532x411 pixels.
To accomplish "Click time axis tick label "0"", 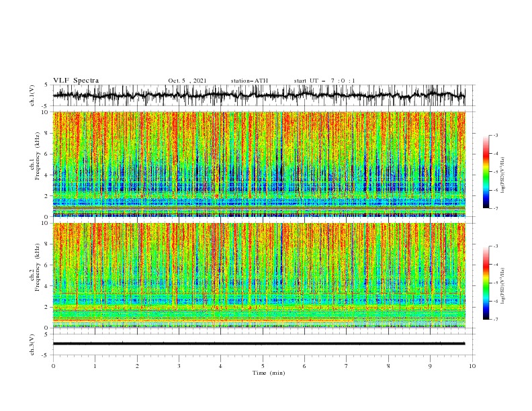I will (x=53, y=366).
